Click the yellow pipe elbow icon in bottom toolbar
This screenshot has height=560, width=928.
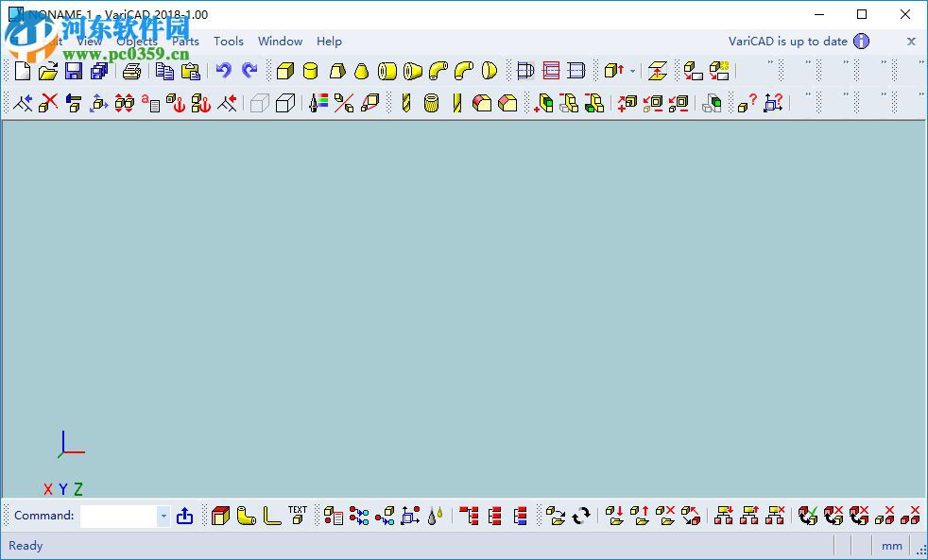(247, 516)
